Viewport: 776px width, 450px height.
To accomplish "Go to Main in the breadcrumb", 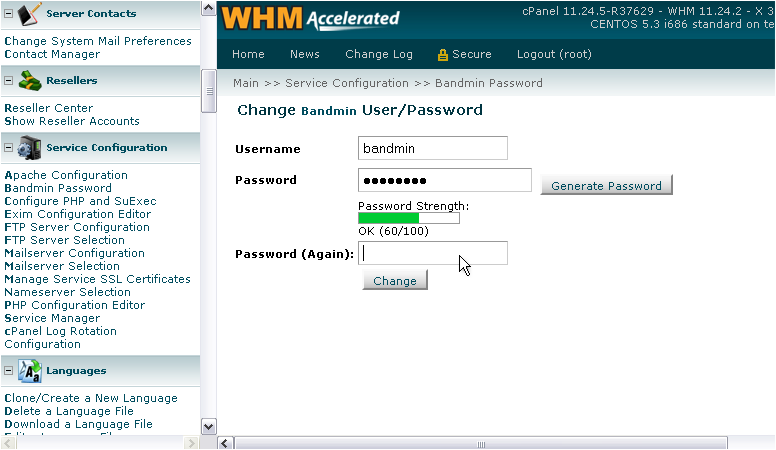I will (x=246, y=83).
